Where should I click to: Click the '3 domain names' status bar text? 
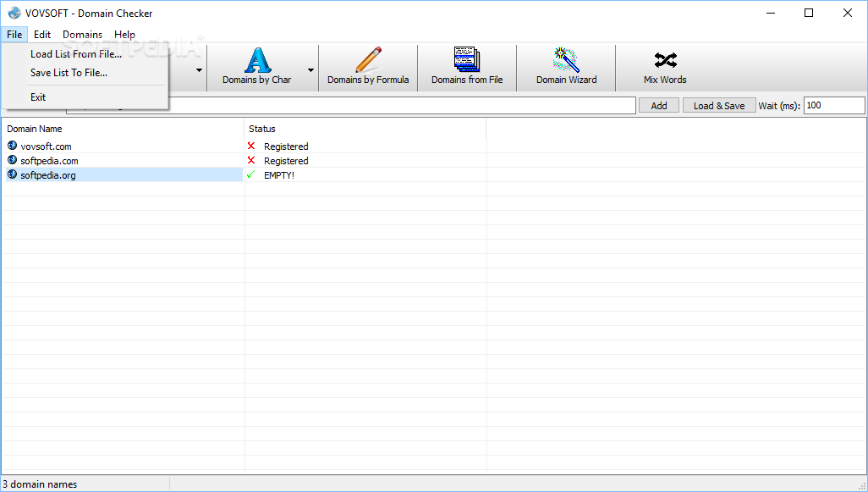click(x=40, y=484)
